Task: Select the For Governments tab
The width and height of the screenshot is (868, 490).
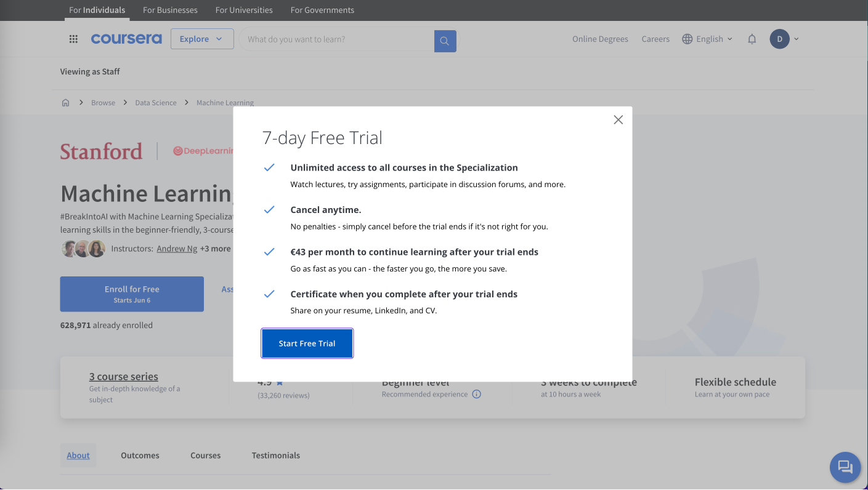Action: pos(322,10)
